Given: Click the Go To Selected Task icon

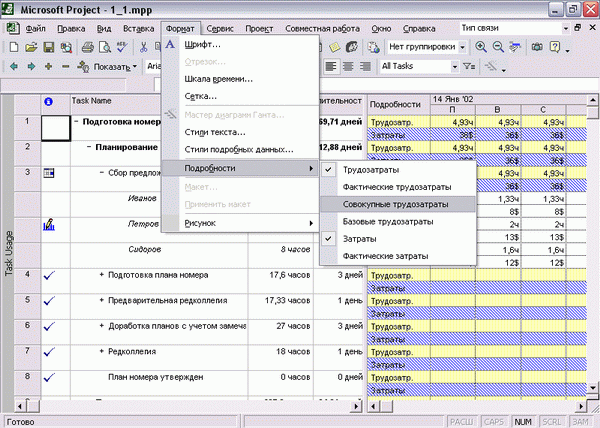Looking at the screenshot, I should (x=515, y=47).
